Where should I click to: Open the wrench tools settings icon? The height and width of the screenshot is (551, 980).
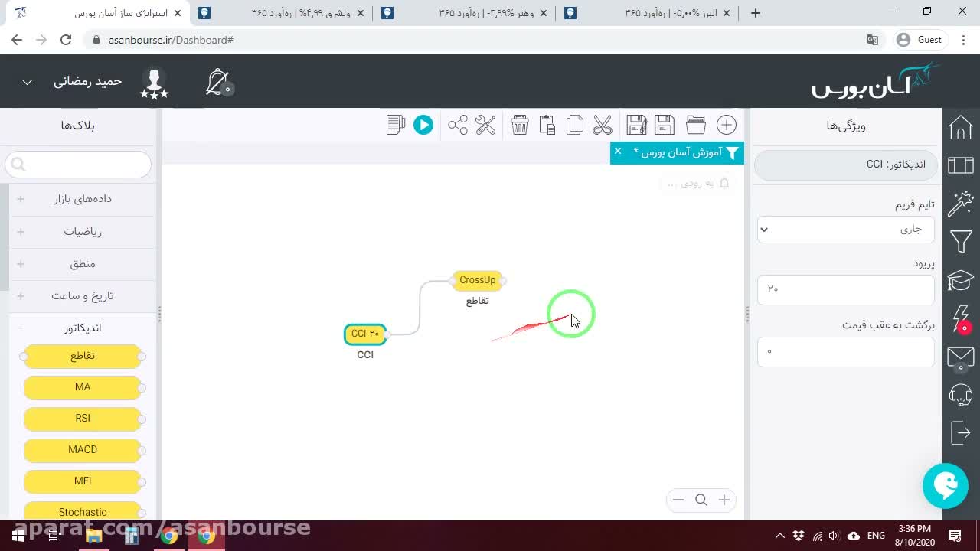tap(485, 125)
